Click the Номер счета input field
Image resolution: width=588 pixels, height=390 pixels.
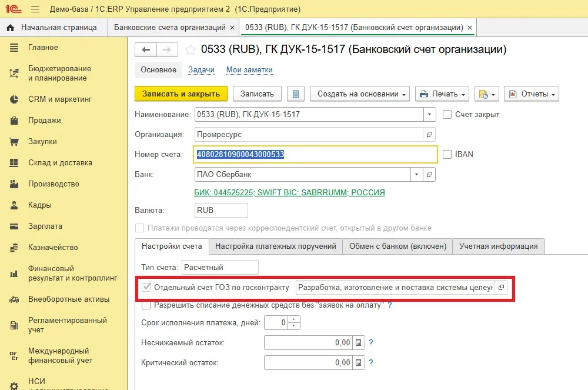click(315, 155)
